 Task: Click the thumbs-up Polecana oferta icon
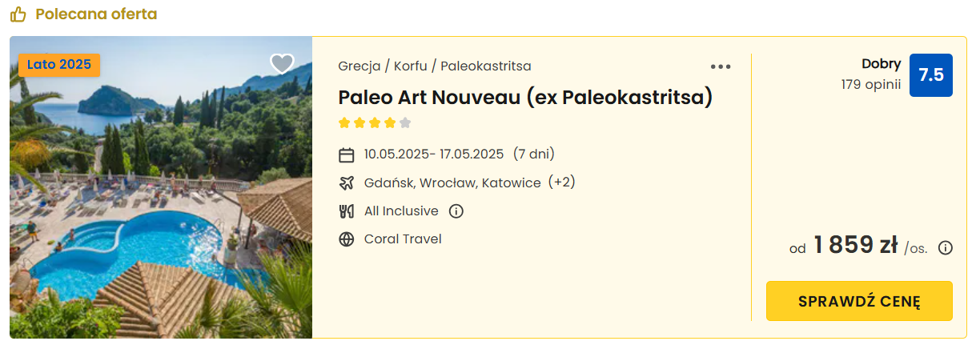[18, 14]
